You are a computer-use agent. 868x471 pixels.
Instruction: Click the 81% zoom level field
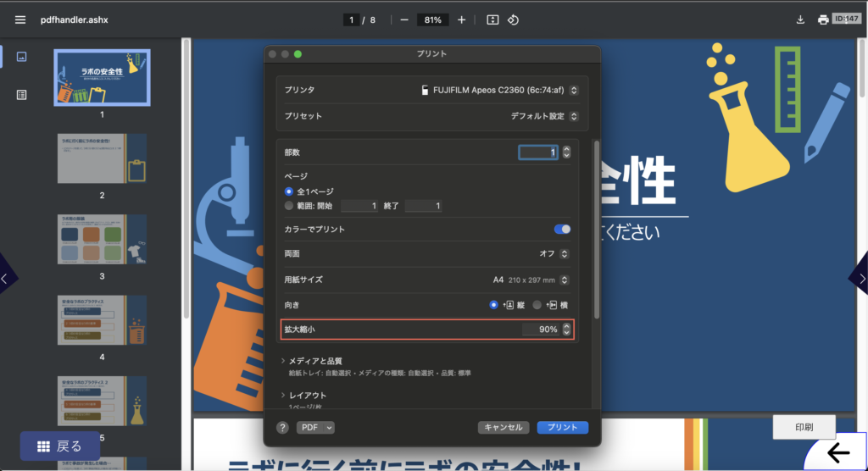(432, 20)
